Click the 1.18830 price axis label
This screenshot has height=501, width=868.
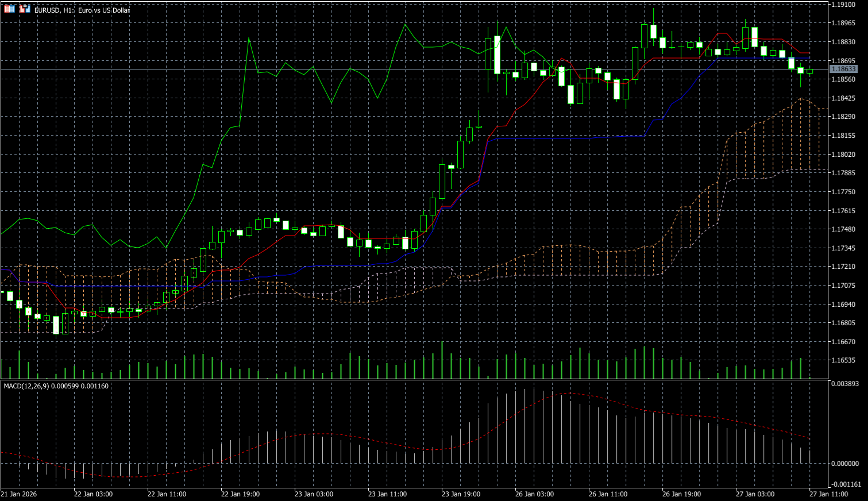tap(844, 42)
